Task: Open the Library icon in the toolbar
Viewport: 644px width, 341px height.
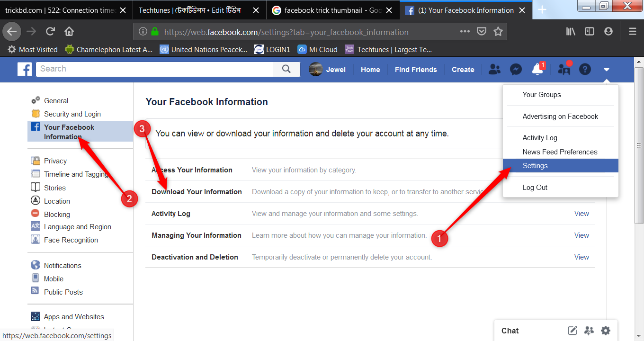Action: [x=571, y=32]
